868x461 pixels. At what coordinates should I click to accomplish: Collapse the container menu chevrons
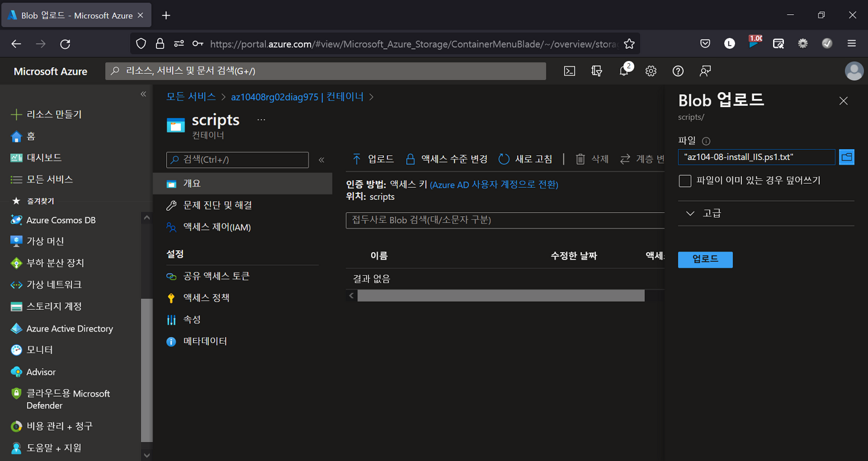pyautogui.click(x=321, y=160)
